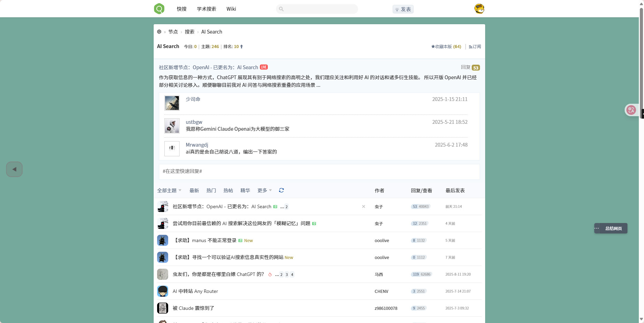Click the 订阅 RSS subscribe icon

click(475, 47)
